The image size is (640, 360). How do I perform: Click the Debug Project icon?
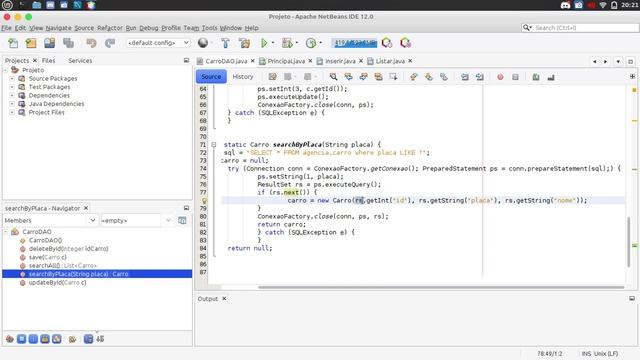[287, 43]
